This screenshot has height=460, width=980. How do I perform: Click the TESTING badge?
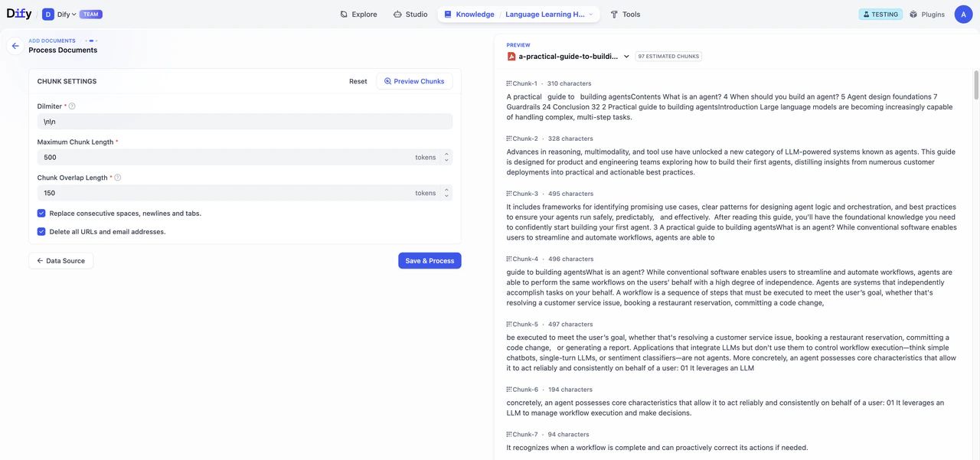(880, 14)
